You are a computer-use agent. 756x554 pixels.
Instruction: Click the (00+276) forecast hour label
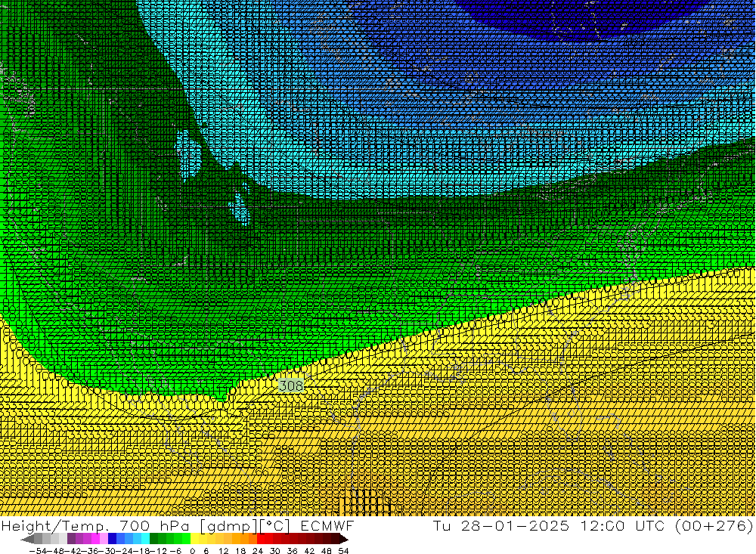tap(714, 525)
